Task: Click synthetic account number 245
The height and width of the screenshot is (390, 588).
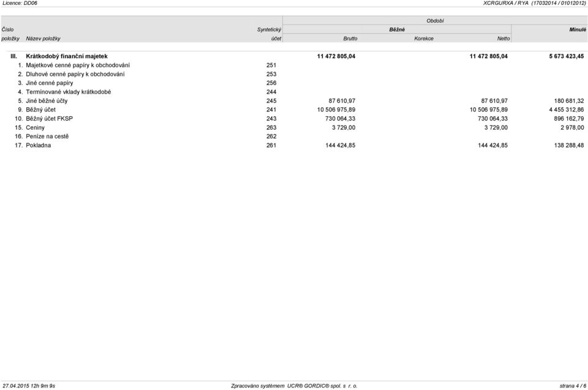Action: click(x=271, y=101)
